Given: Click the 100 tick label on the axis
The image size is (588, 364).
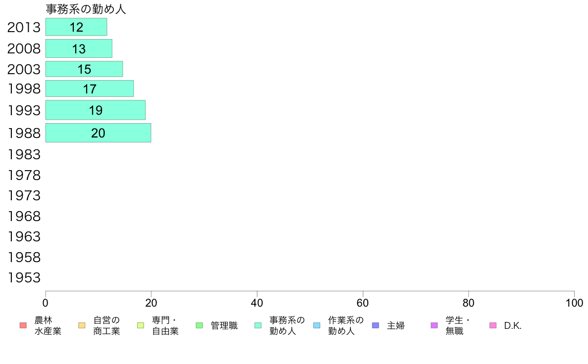Looking at the screenshot, I should 574,303.
